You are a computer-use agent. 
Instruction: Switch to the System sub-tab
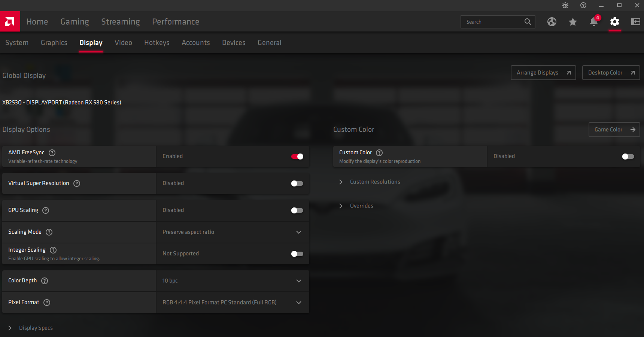(x=17, y=43)
